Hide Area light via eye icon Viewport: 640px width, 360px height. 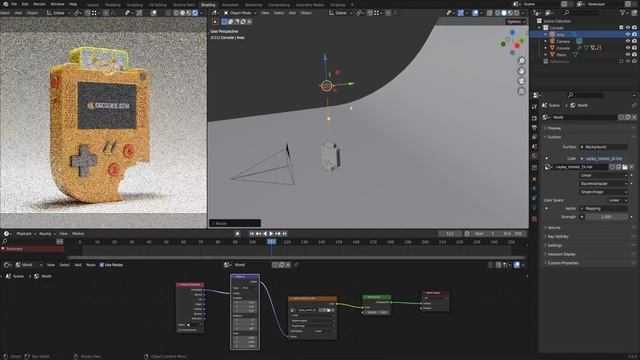[x=628, y=34]
